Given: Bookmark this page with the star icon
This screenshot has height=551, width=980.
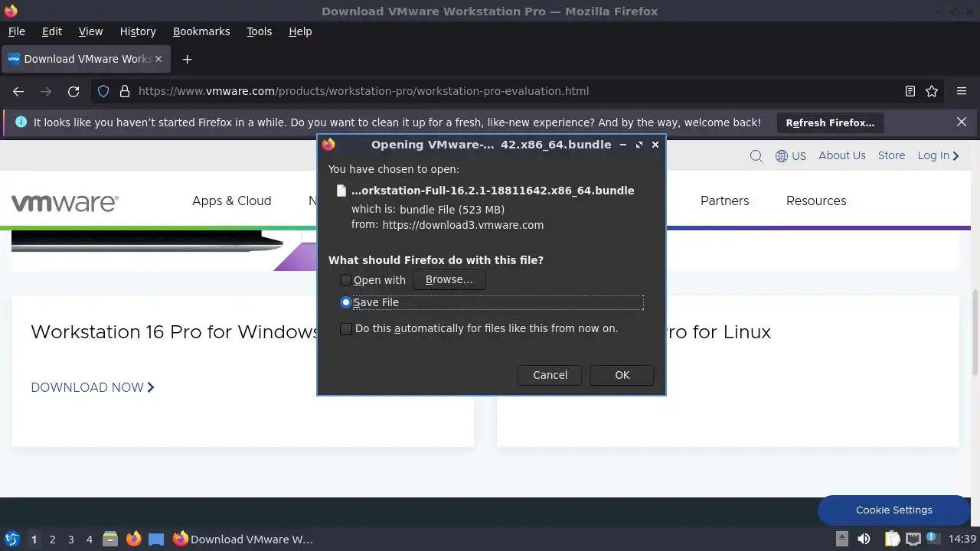Looking at the screenshot, I should [x=932, y=91].
